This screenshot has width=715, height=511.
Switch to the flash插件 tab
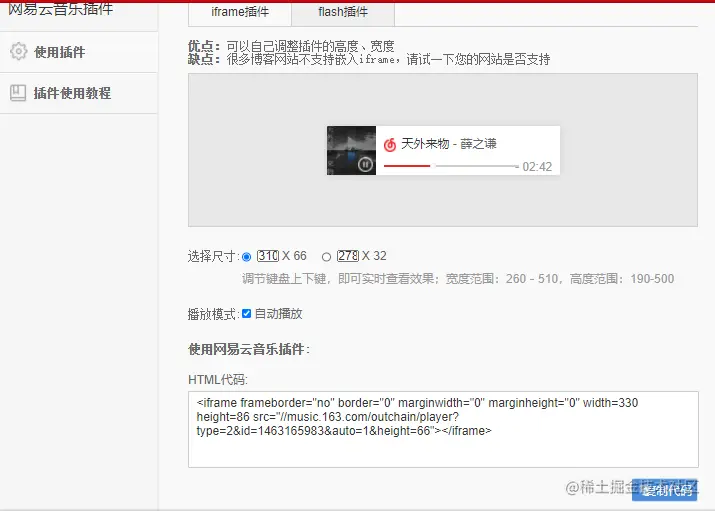pos(343,12)
